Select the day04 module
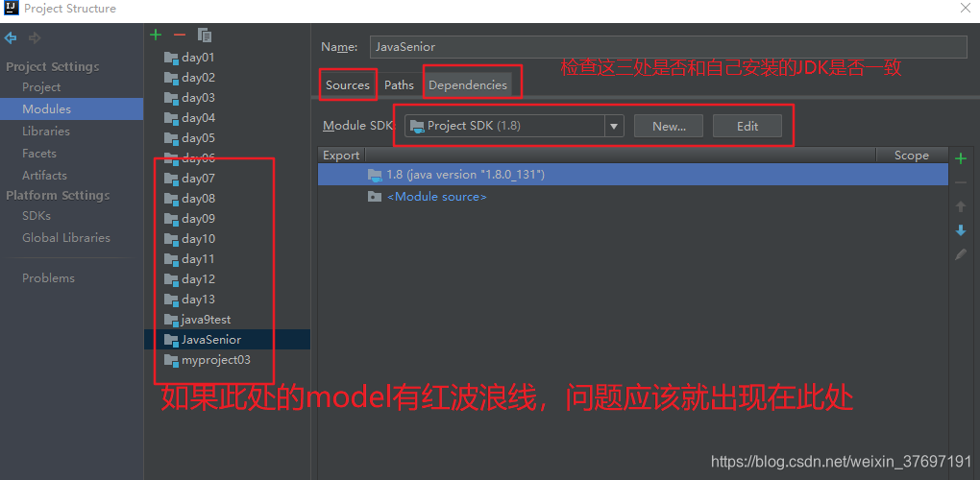The image size is (980, 480). point(198,117)
